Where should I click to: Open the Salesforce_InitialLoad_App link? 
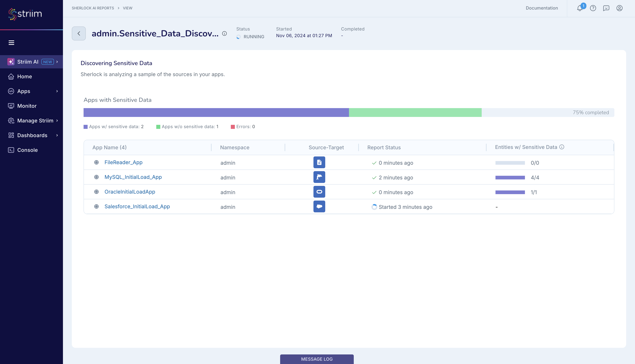pos(137,206)
